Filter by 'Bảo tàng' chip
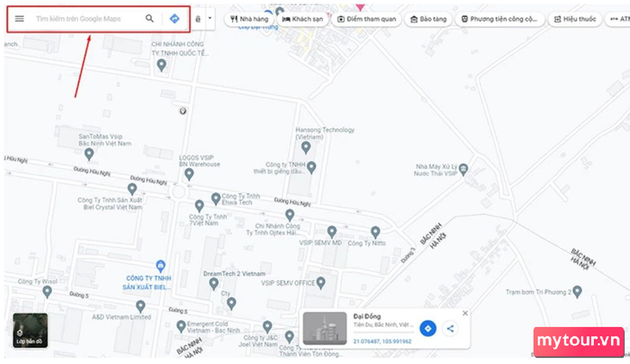The width and height of the screenshot is (630, 364). [428, 19]
